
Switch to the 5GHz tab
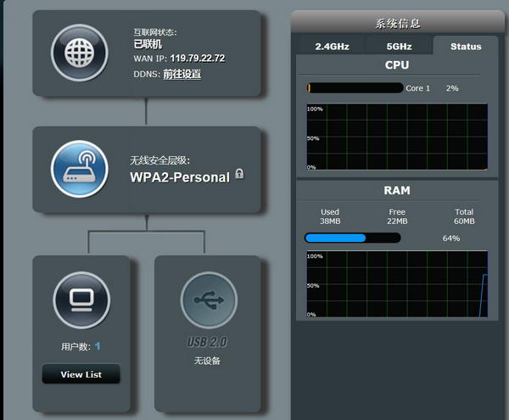coord(399,47)
